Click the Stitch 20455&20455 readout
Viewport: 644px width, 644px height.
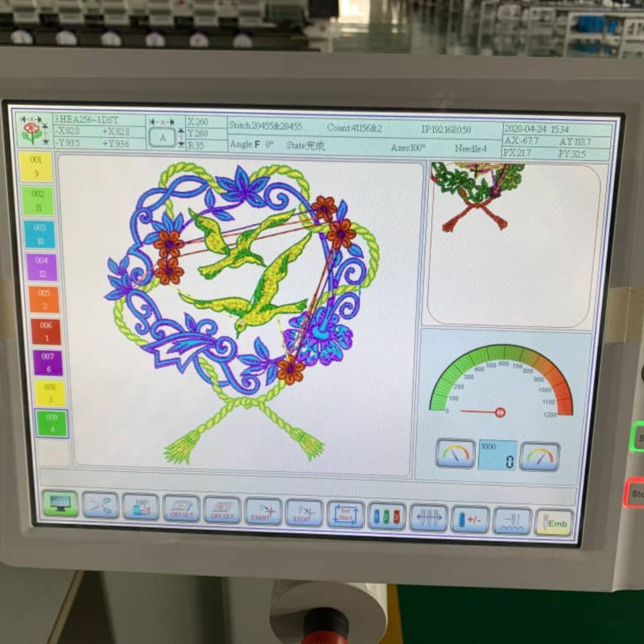point(265,126)
